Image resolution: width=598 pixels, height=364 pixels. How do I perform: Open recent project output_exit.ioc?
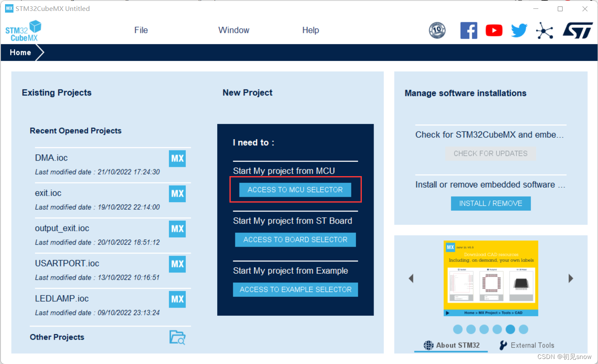pyautogui.click(x=62, y=228)
